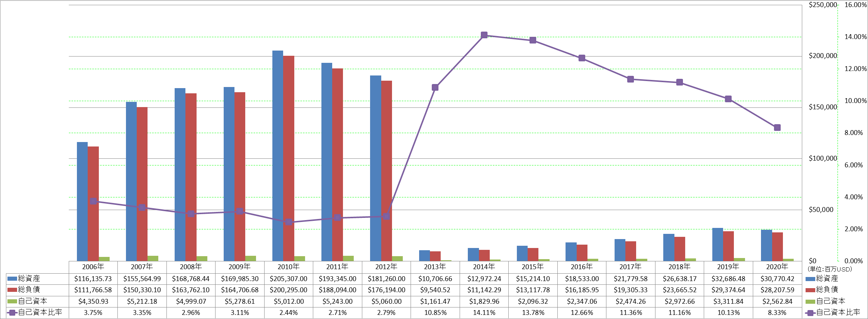Click the 総資産 legend text on the right
868x319 pixels.
tap(827, 279)
